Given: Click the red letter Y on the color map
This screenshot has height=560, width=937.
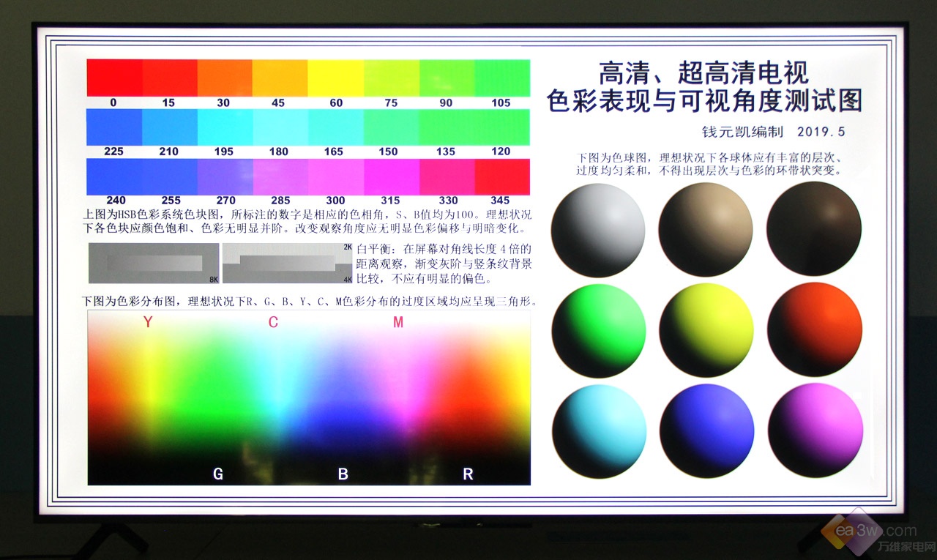Looking at the screenshot, I should pos(148,322).
